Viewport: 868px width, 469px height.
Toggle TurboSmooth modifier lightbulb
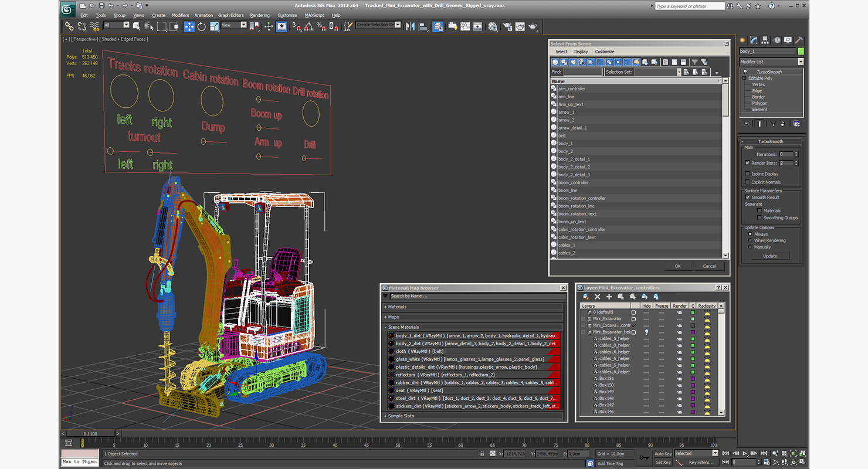pos(745,72)
